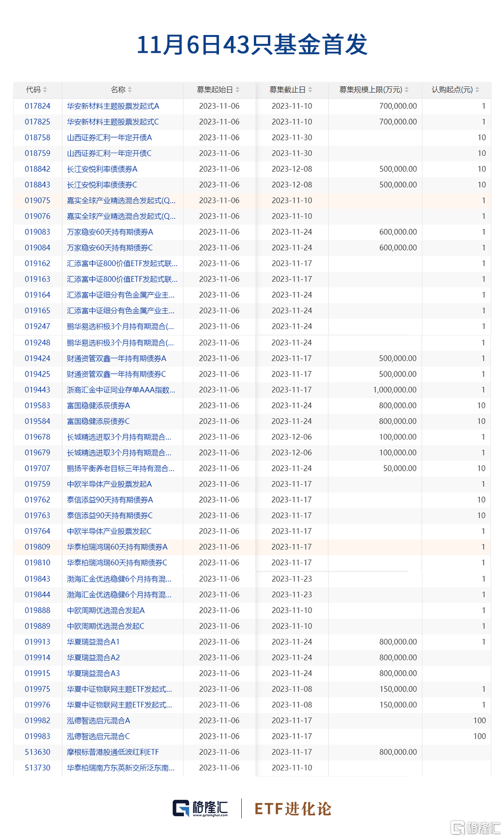Select fund code 019976
The image size is (504, 839).
coord(37,705)
